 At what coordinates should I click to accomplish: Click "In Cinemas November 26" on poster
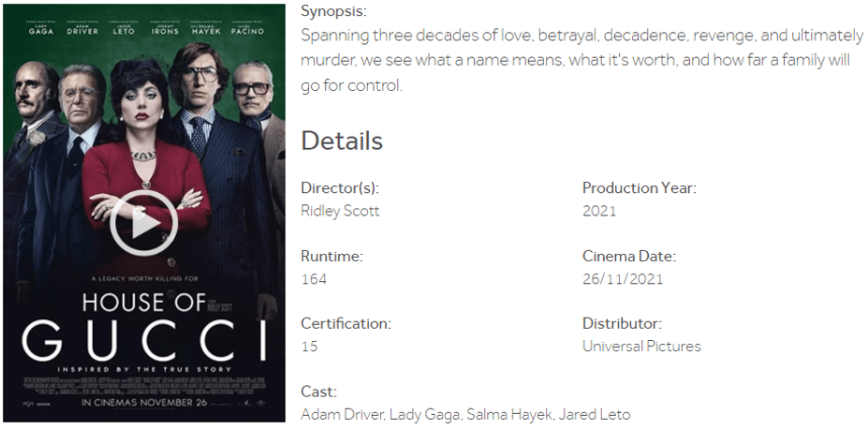click(x=143, y=404)
